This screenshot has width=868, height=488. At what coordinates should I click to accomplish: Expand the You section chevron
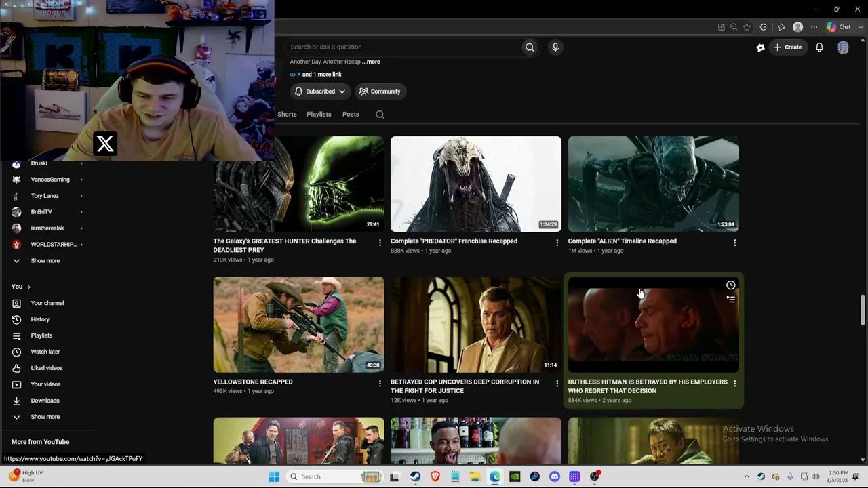coord(28,287)
